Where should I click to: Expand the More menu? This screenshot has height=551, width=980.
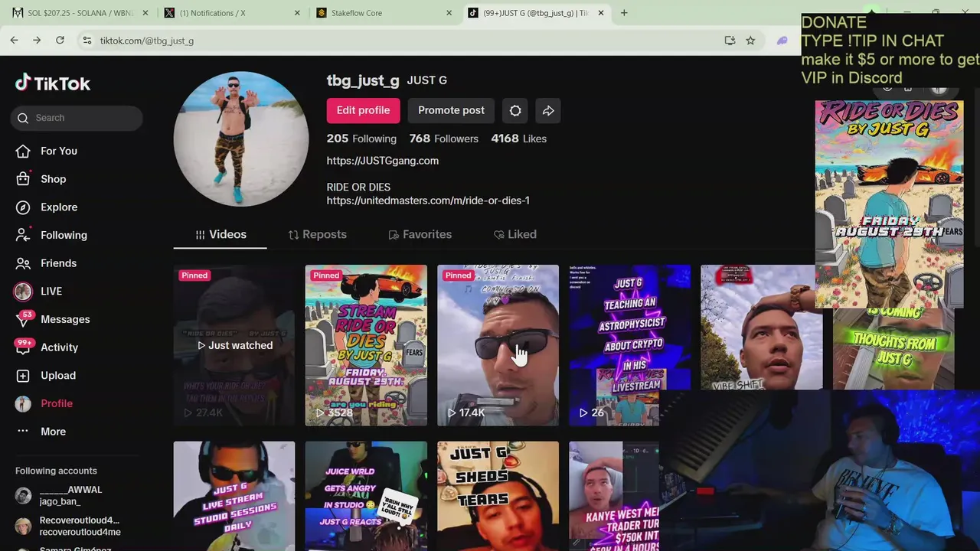pyautogui.click(x=53, y=432)
